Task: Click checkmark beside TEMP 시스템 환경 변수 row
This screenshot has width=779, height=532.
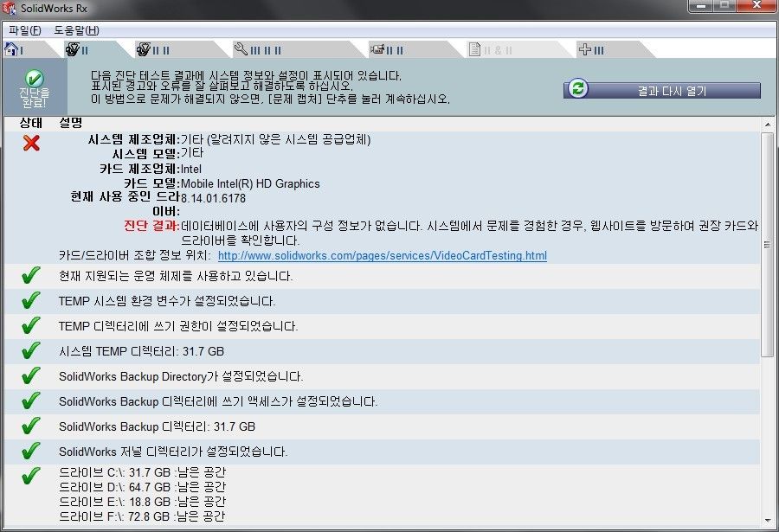Action: (31, 300)
